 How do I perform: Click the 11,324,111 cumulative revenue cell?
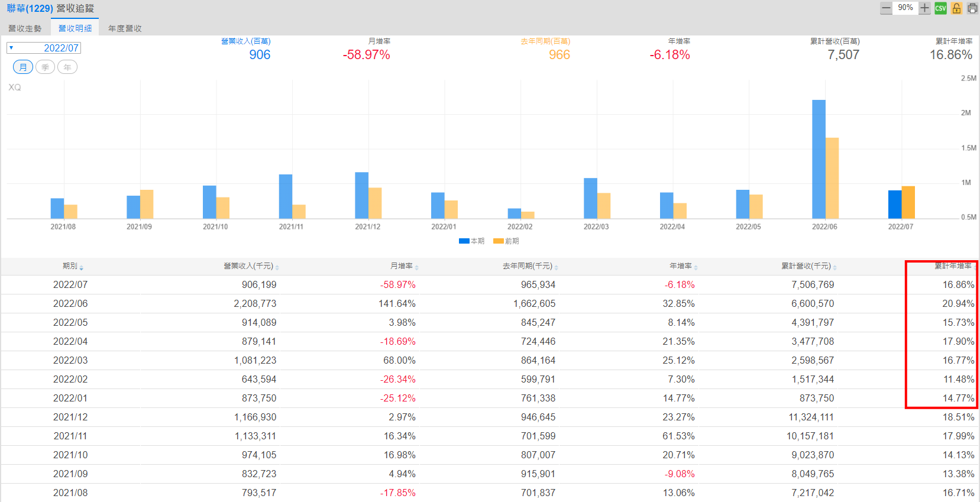tap(811, 417)
